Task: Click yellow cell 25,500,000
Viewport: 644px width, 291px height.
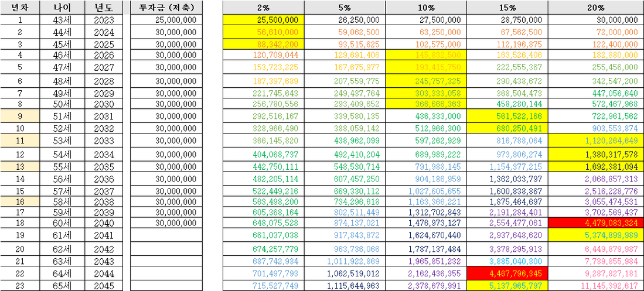Action: pos(264,20)
